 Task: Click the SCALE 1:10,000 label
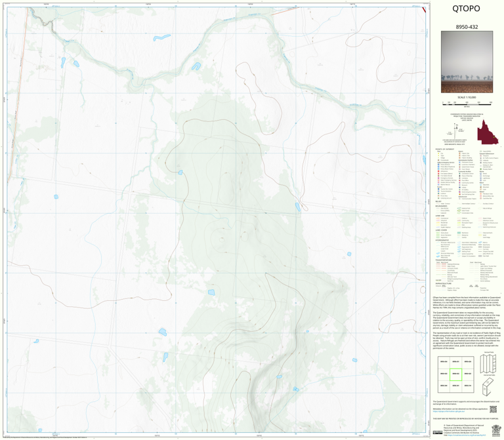(467, 97)
